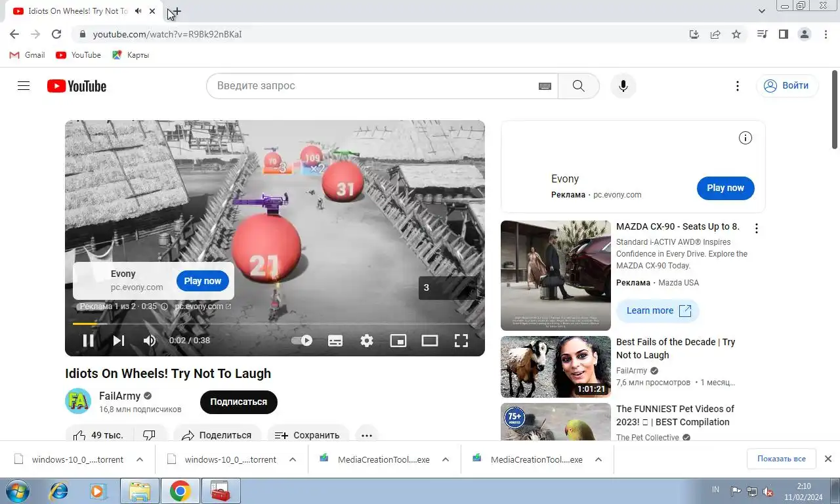This screenshot has height=504, width=840.
Task: Click Learn more on Mazda ad
Action: click(658, 310)
